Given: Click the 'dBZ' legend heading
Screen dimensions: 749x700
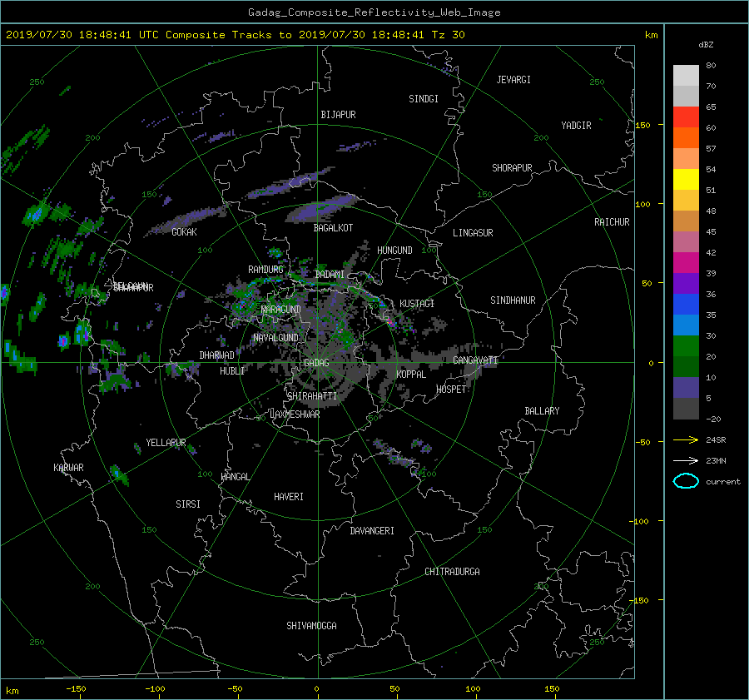Looking at the screenshot, I should tap(706, 45).
